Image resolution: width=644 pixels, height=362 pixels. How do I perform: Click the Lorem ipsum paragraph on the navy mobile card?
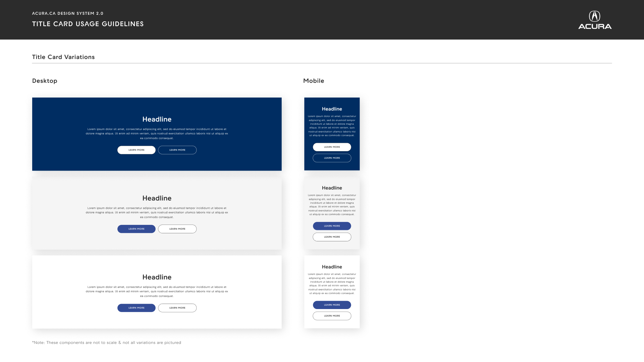[x=332, y=126]
